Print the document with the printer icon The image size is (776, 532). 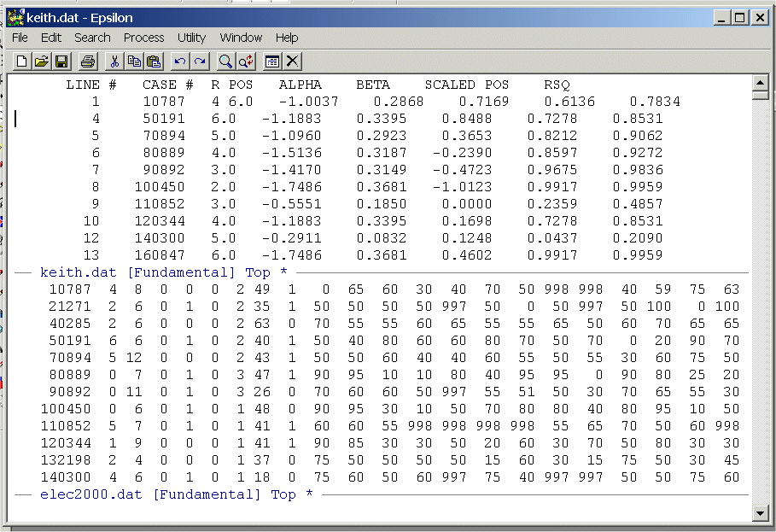point(87,61)
